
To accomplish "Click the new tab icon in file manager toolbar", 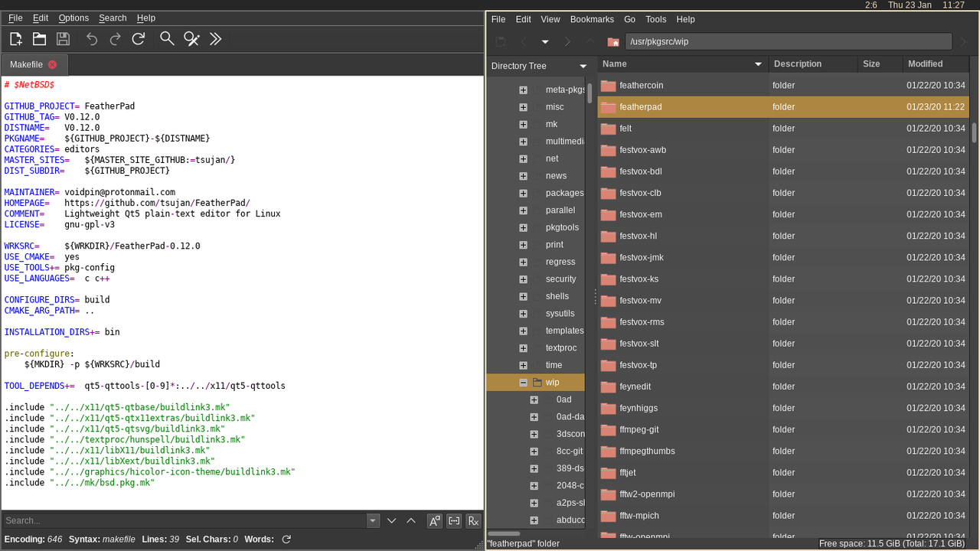I will pyautogui.click(x=501, y=41).
